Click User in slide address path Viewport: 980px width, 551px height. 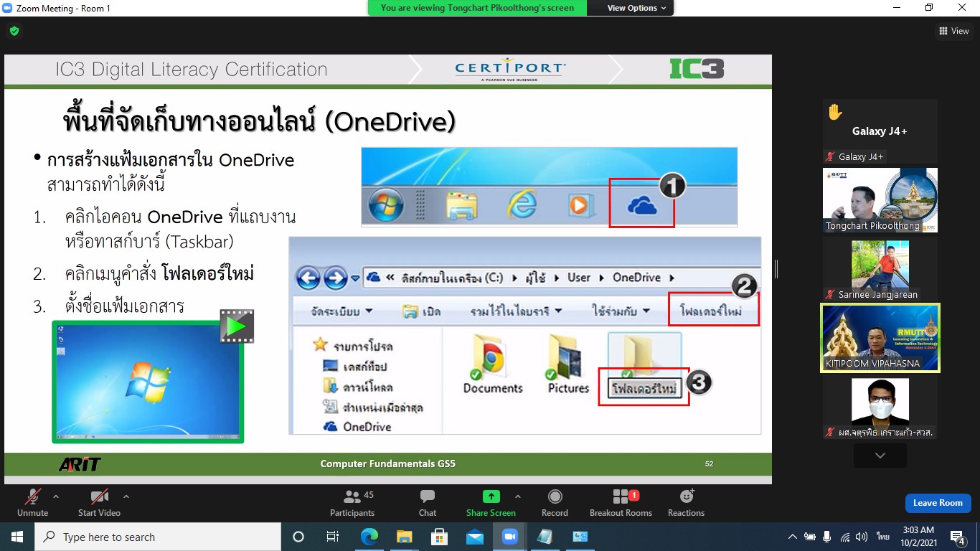pyautogui.click(x=578, y=278)
